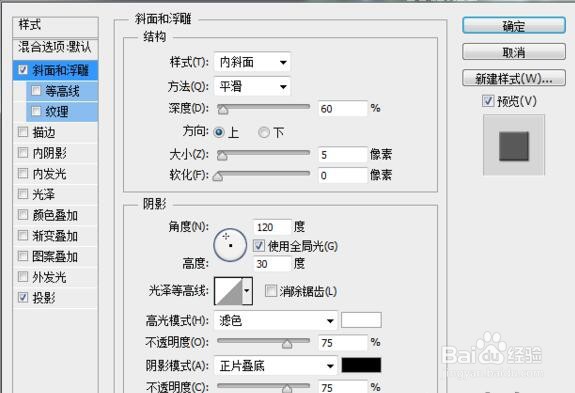Click the 深度(D) slider handle
Image resolution: width=575 pixels, height=393 pixels.
point(223,109)
